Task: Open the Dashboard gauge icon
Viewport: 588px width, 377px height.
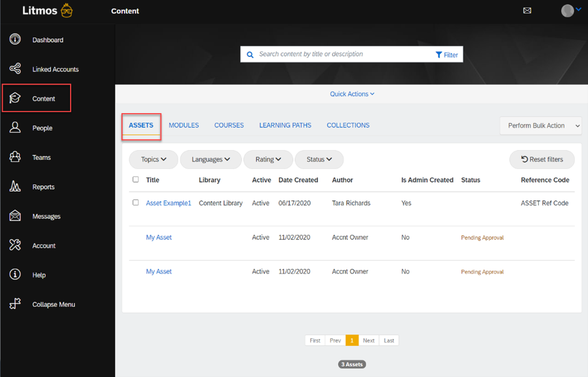Action: tap(15, 39)
